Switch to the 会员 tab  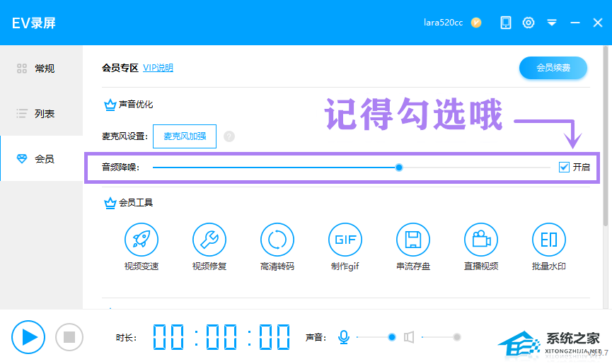pos(41,158)
